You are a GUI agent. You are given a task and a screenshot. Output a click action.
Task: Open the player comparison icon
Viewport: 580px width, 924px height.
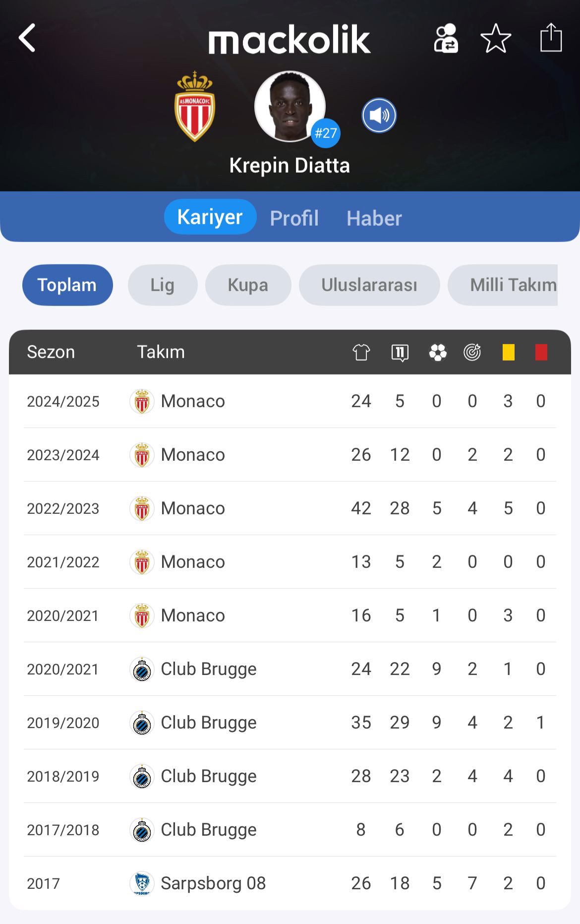[446, 38]
